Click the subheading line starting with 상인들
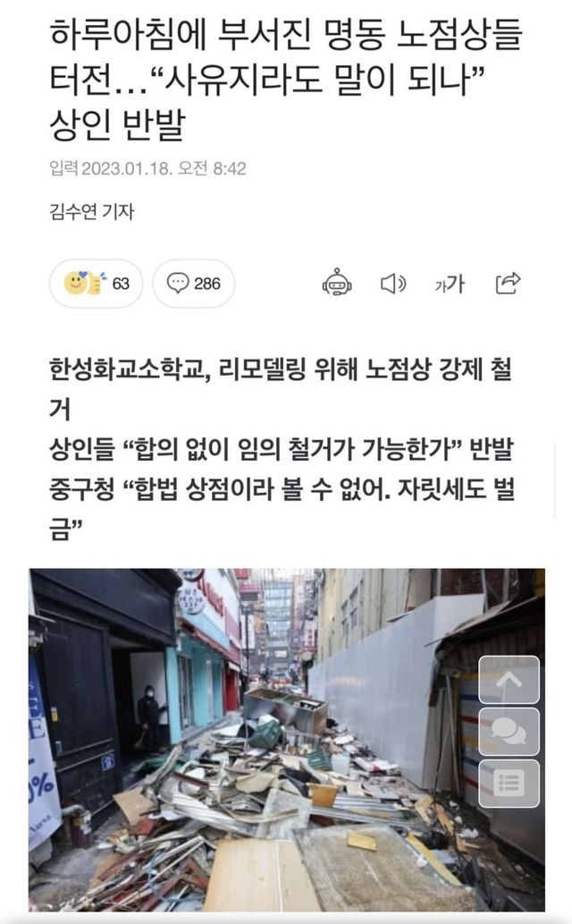The image size is (572, 924). (282, 450)
